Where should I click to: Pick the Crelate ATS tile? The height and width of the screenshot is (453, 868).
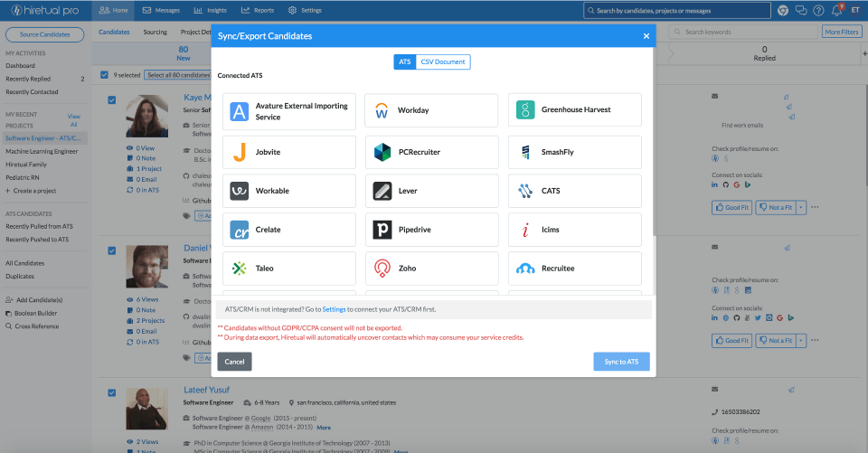click(x=289, y=230)
